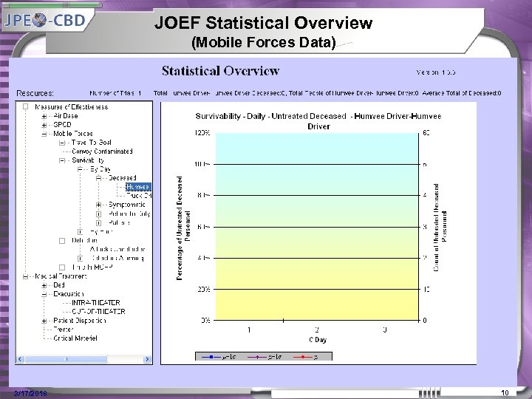The width and height of the screenshot is (532, 399).
Task: Click the slide date 3/17/2016
Action: [x=30, y=394]
